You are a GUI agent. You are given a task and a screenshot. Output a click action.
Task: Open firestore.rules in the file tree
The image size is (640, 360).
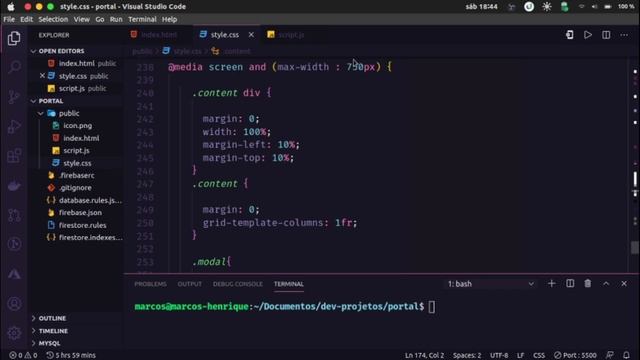point(82,225)
